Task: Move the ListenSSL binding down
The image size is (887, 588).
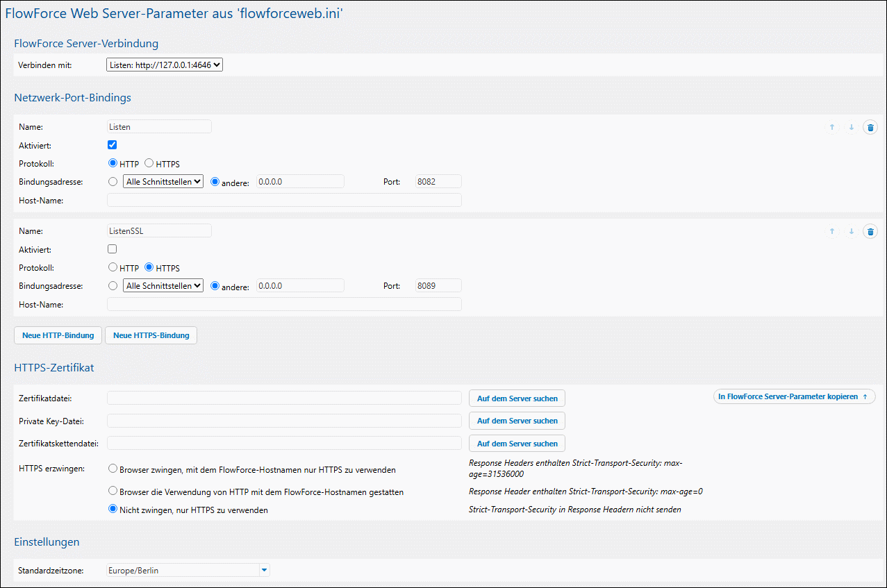Action: [851, 232]
